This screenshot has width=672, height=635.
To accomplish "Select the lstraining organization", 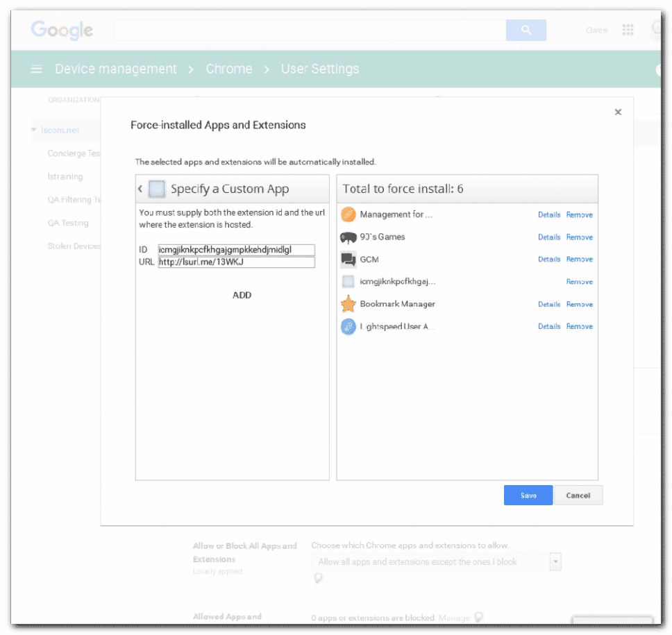I will tap(65, 176).
